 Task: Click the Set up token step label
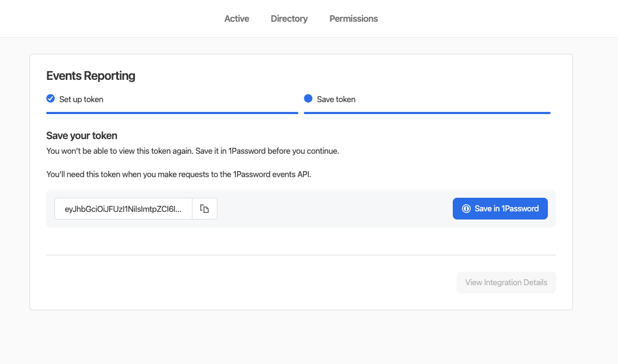click(81, 99)
